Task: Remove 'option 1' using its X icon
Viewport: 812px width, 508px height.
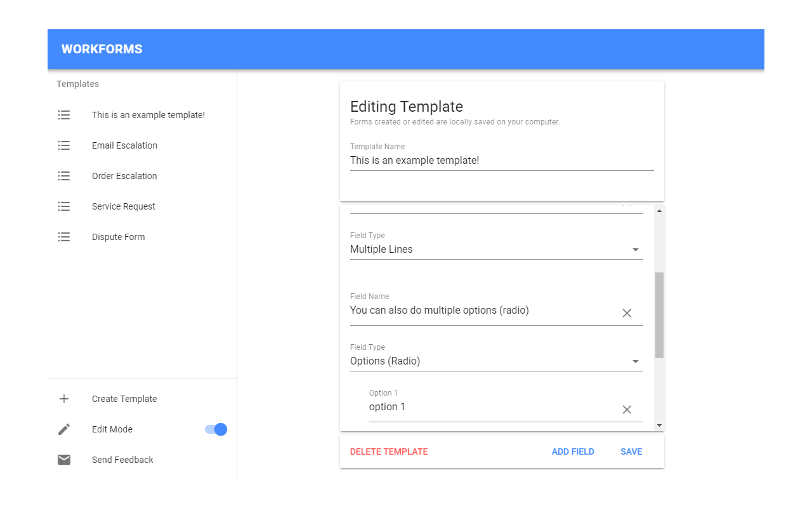Action: click(x=627, y=410)
